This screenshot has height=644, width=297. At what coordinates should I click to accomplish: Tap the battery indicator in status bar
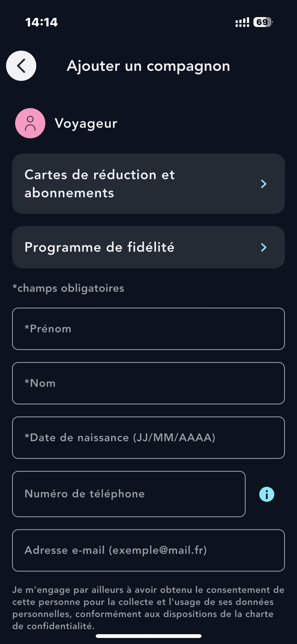263,22
